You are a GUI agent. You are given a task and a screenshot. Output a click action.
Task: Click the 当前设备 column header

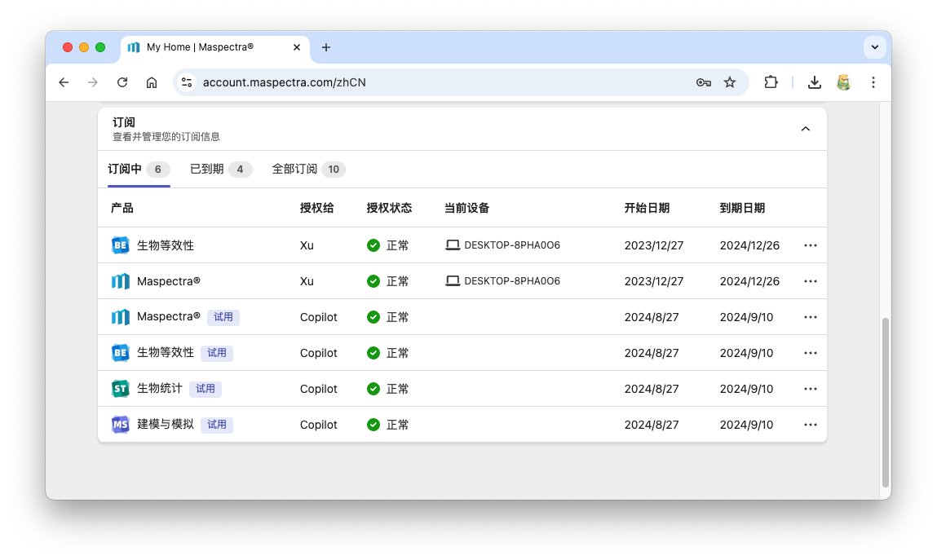tap(466, 208)
